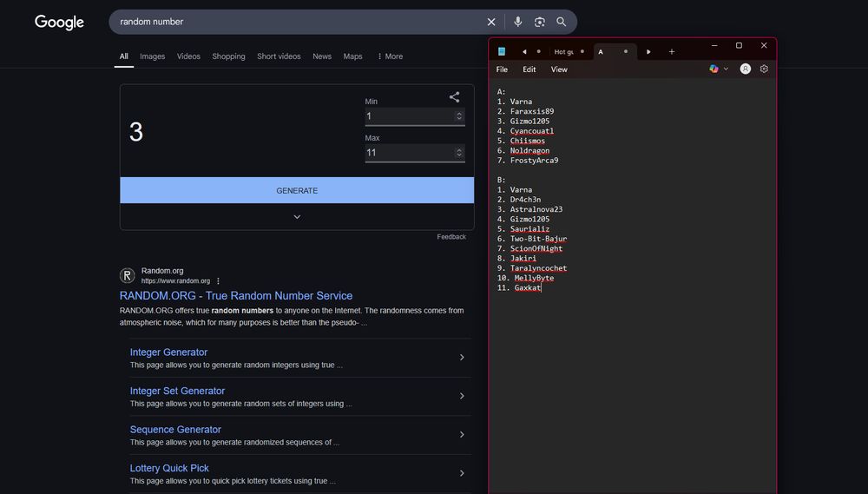Expand the Sequence Generator sitelink arrow
This screenshot has height=494, width=868.
pyautogui.click(x=462, y=435)
